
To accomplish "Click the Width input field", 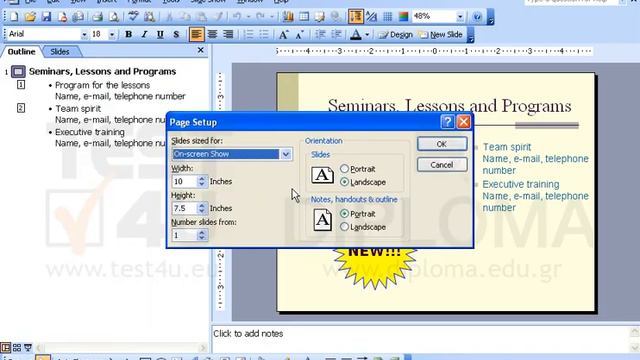I will 185,181.
